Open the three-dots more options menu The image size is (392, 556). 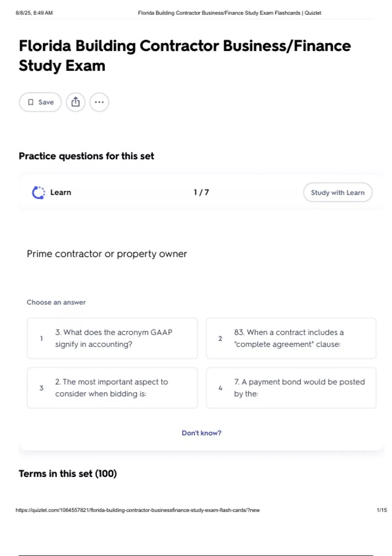(99, 102)
